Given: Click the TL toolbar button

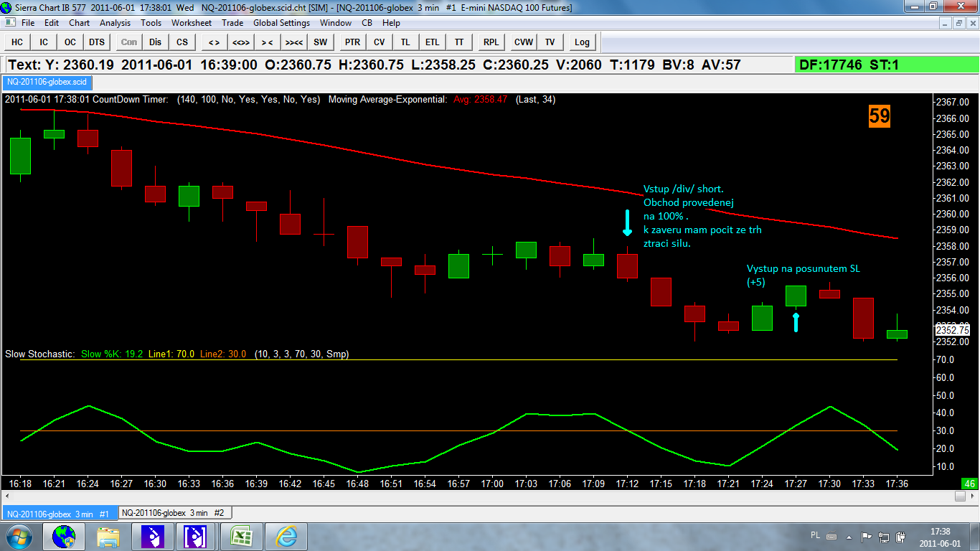Looking at the screenshot, I should tap(405, 42).
